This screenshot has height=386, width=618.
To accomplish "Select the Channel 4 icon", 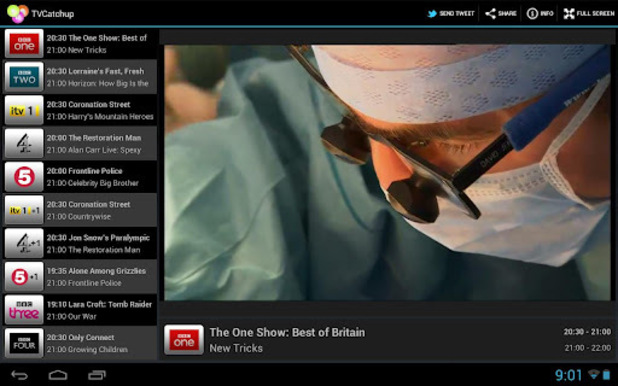I will tap(24, 143).
